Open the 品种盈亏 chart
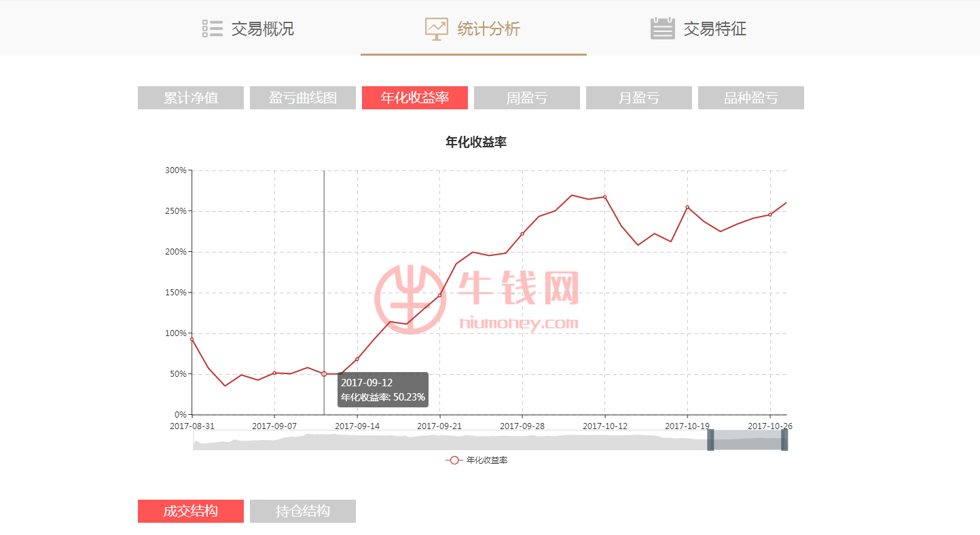The width and height of the screenshot is (980, 535). coord(751,98)
